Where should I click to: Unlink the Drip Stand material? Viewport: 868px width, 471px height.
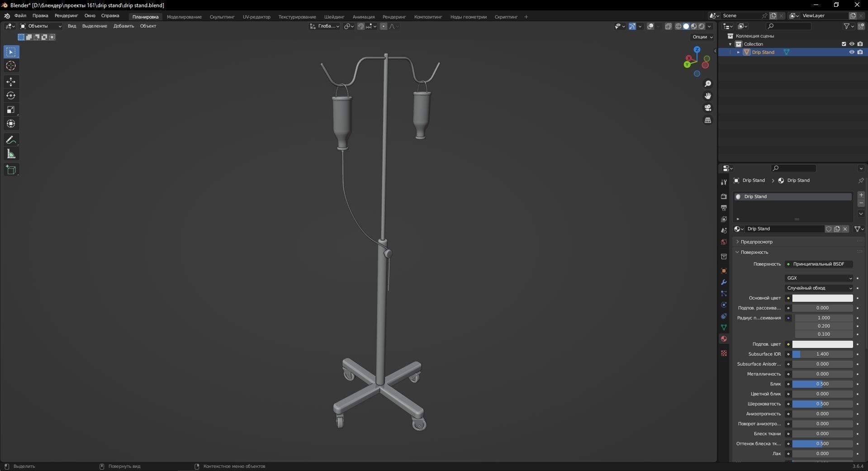pos(845,229)
